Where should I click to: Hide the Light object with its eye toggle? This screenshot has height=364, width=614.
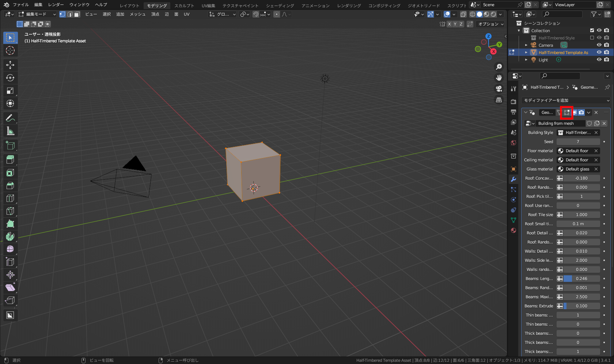click(599, 60)
